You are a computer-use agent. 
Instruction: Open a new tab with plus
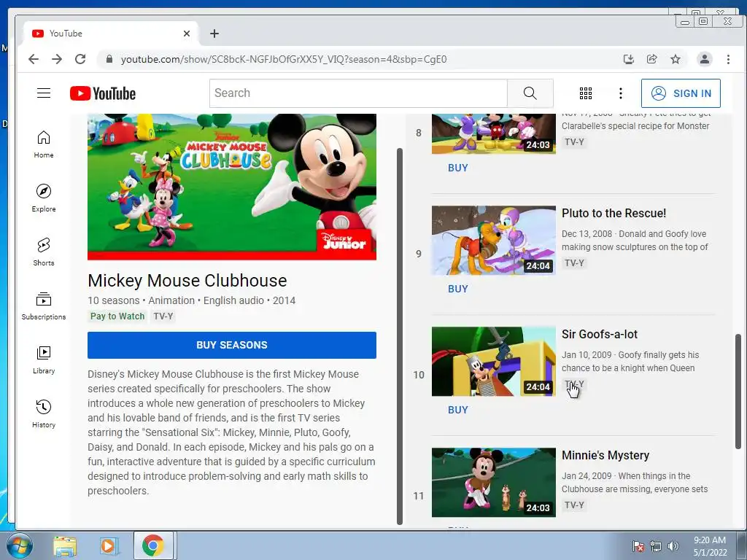point(214,34)
